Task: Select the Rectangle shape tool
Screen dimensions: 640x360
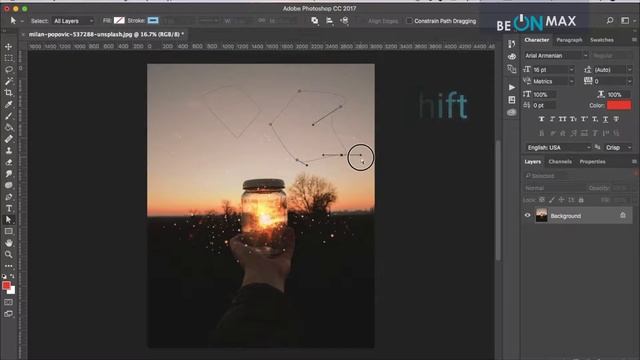Action: pos(8,231)
